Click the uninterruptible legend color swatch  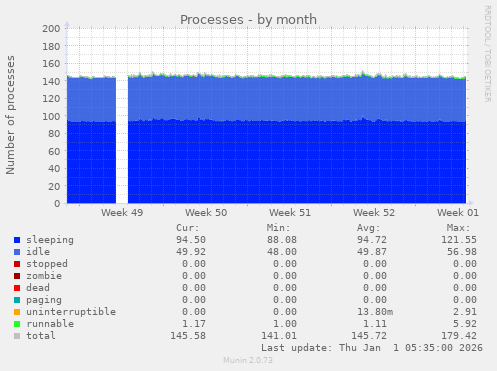click(x=17, y=312)
